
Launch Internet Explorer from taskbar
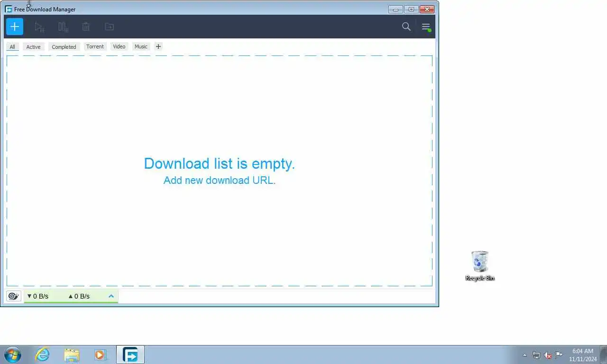tap(42, 355)
